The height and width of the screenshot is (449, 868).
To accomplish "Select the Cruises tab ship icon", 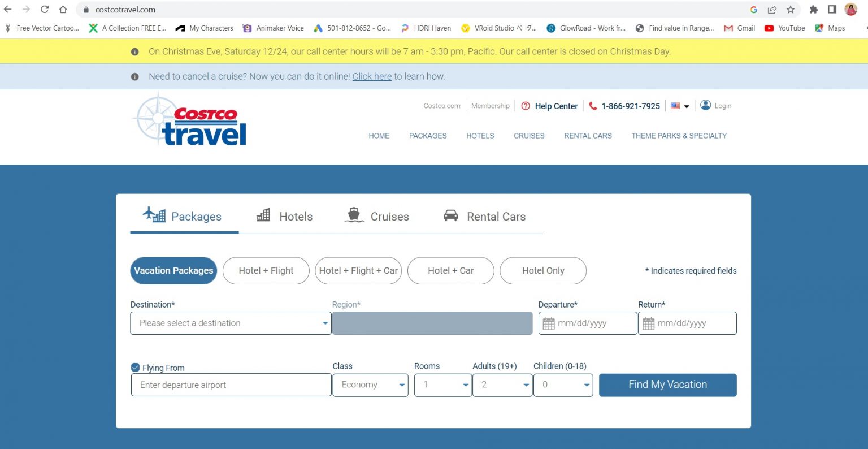I will [353, 215].
